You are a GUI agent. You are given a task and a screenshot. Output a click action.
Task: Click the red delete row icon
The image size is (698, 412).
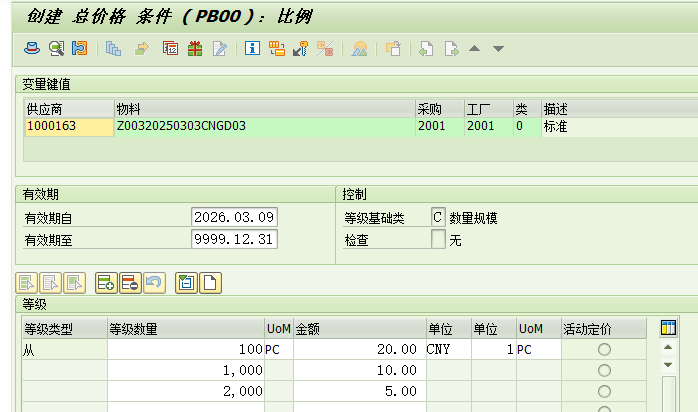(130, 283)
